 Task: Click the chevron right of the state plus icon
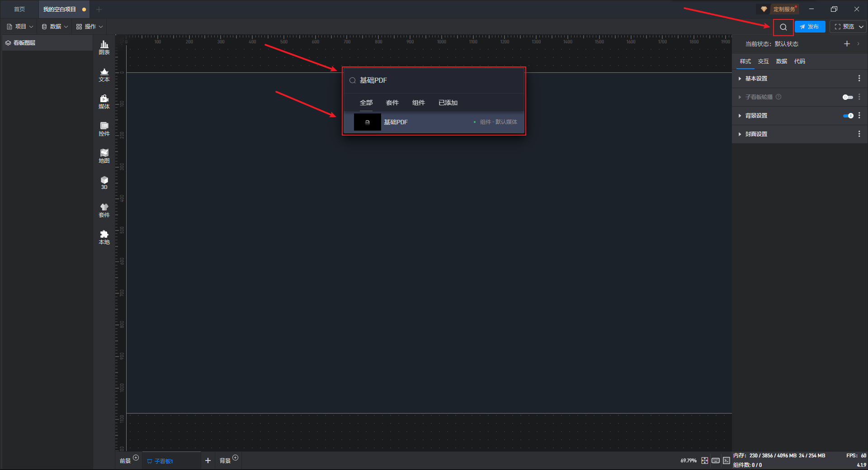[858, 44]
